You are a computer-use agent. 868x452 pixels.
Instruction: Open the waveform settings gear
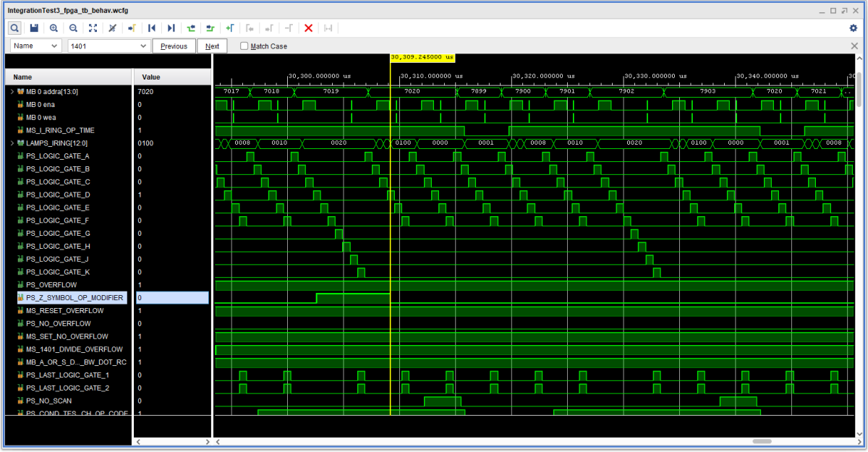click(x=854, y=27)
